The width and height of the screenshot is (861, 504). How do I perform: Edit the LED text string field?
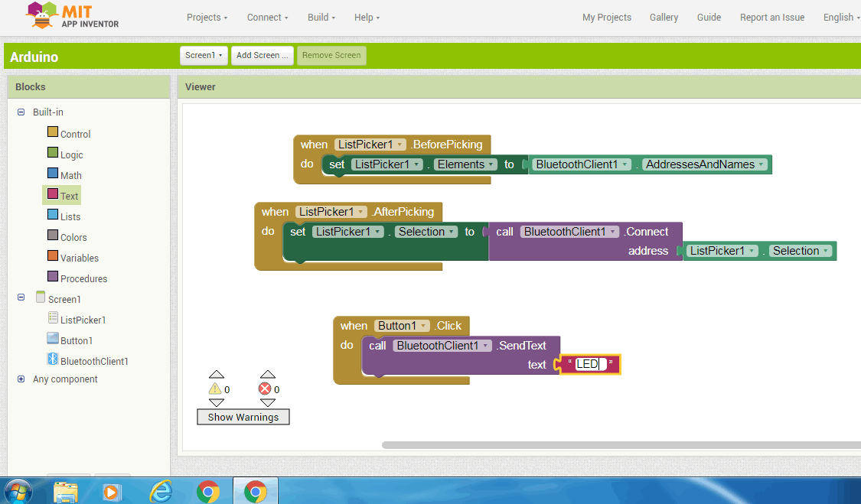click(591, 364)
